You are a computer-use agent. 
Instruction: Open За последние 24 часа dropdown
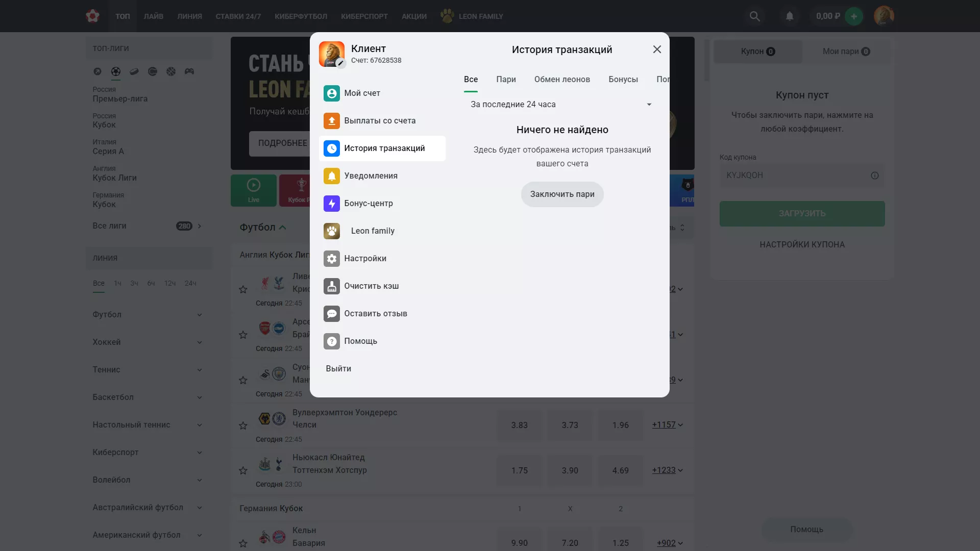pyautogui.click(x=561, y=105)
